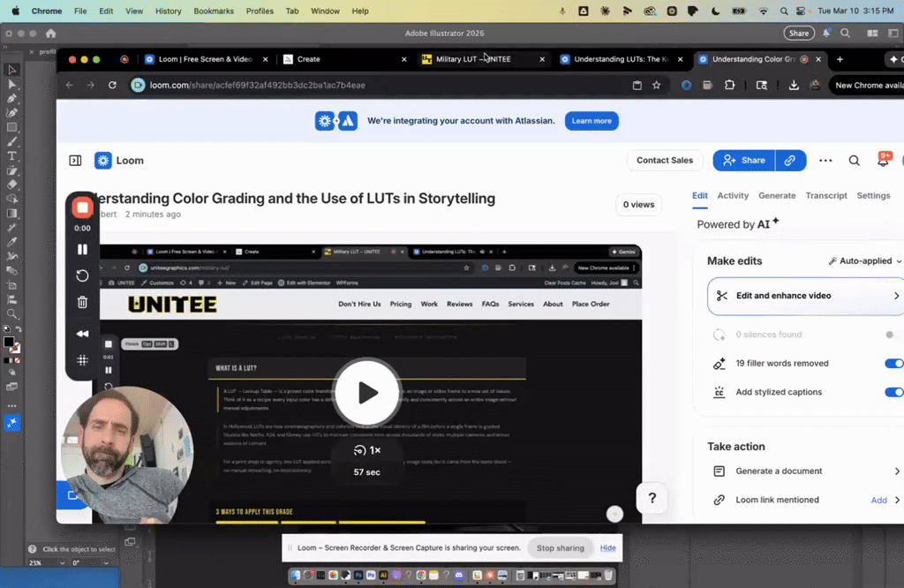Open the 'Auto-applied' dropdown in Make edits
Screen dimensions: 904x588
864,260
